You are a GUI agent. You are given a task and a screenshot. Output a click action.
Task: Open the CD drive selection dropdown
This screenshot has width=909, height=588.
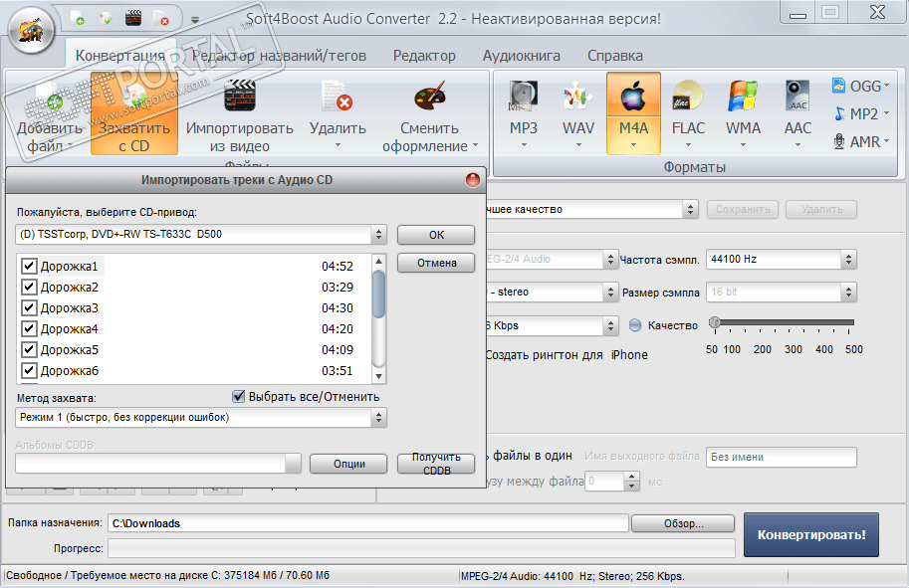click(x=378, y=235)
